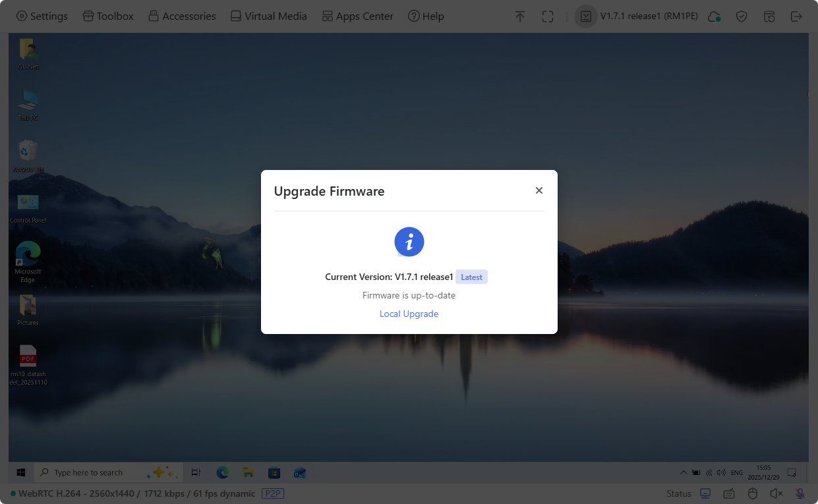818x504 pixels.
Task: Toggle the display monitor icon in status bar
Action: (x=705, y=493)
